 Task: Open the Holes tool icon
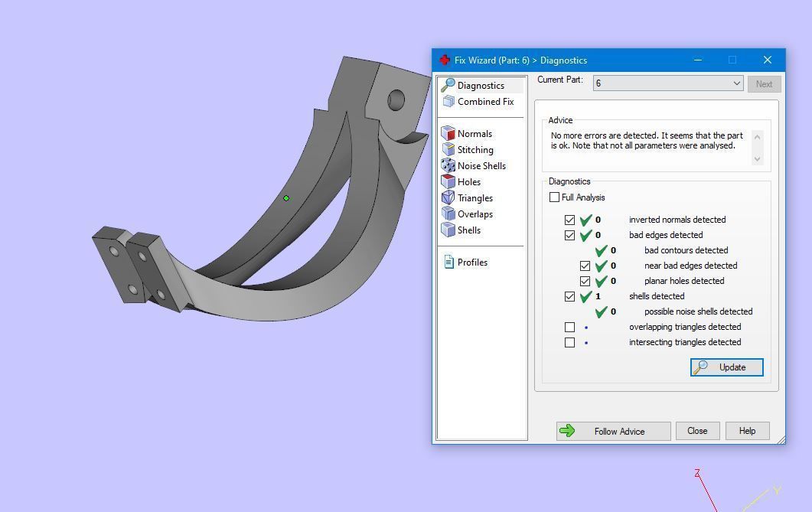[x=448, y=181]
